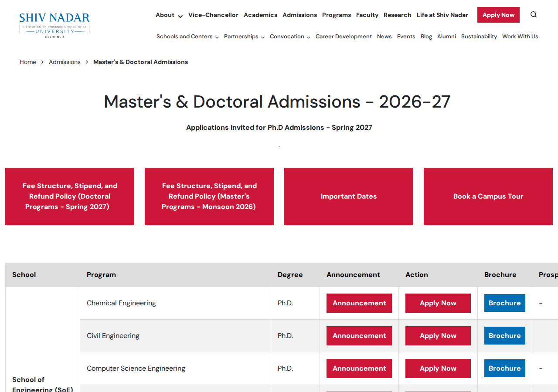Apply Now for Civil Engineering Ph.D.

(x=438, y=336)
